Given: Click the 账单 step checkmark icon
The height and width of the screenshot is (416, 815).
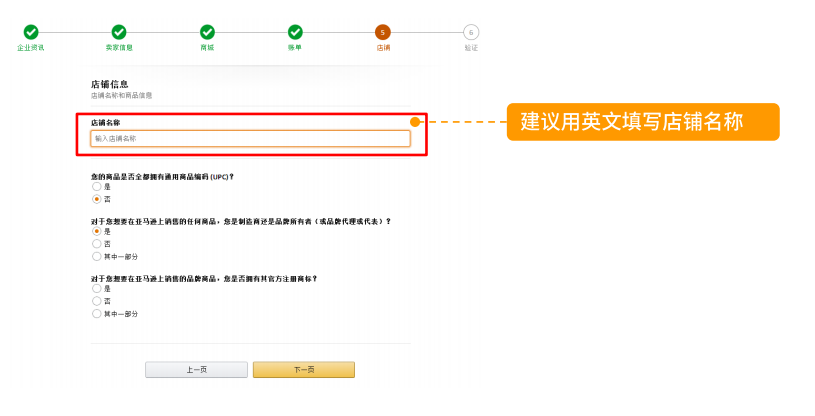Looking at the screenshot, I should [295, 32].
